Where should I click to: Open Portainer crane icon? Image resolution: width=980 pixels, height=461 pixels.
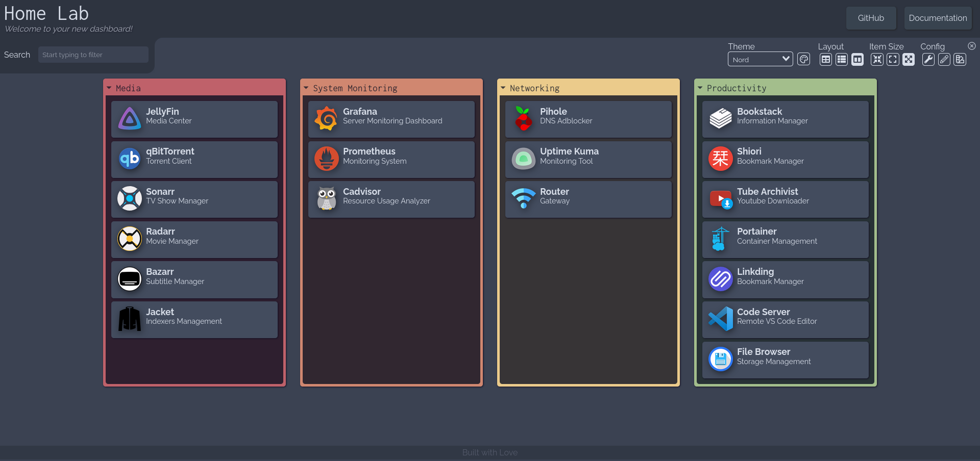721,239
